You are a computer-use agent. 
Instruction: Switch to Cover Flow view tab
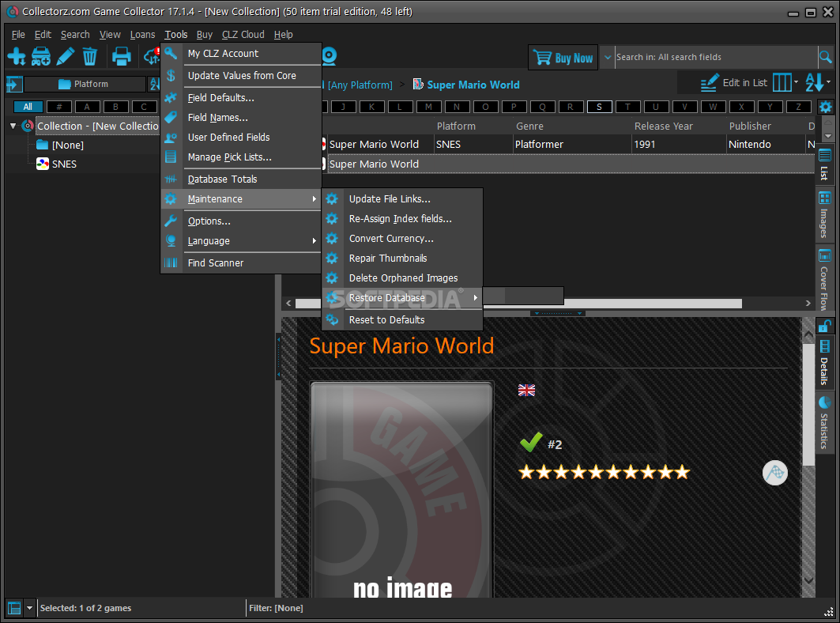click(x=824, y=280)
